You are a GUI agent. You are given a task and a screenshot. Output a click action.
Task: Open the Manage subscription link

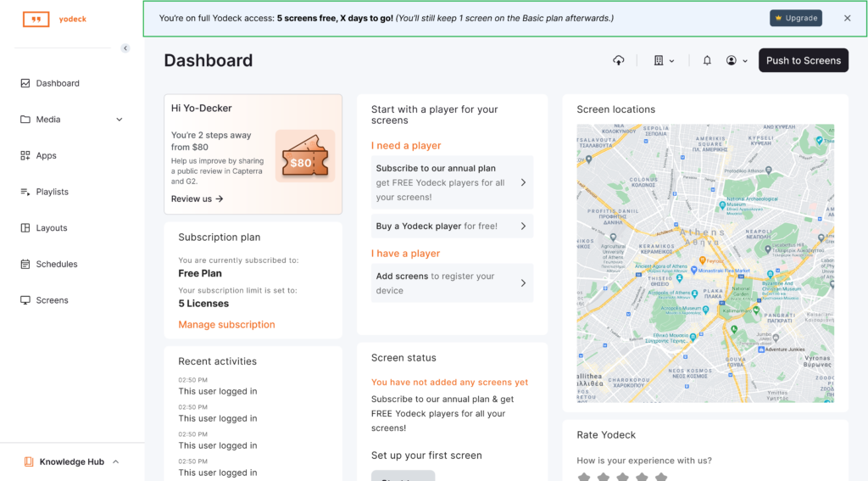point(226,324)
